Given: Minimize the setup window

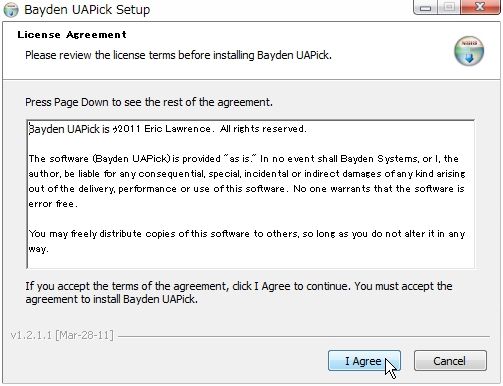Looking at the screenshot, I should pyautogui.click(x=425, y=7).
